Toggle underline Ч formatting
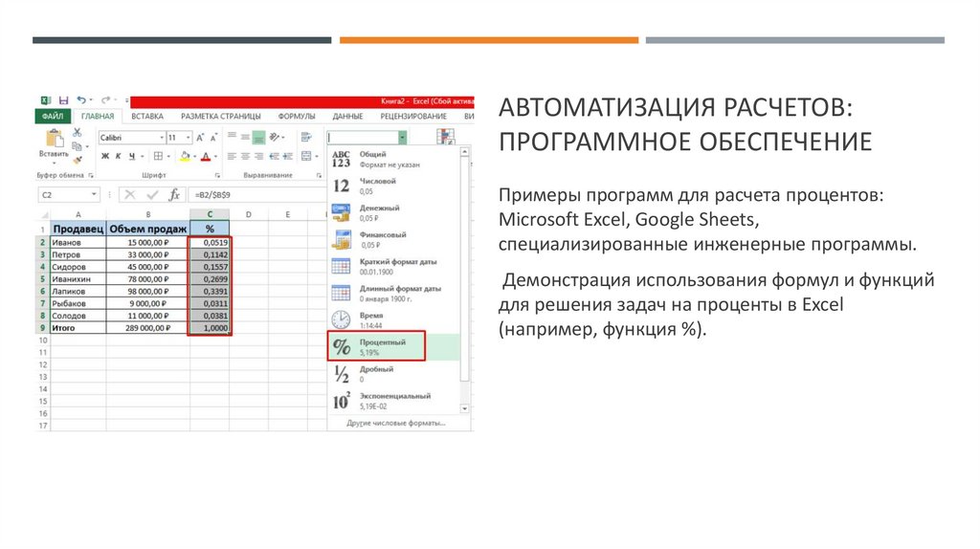 pos(131,156)
